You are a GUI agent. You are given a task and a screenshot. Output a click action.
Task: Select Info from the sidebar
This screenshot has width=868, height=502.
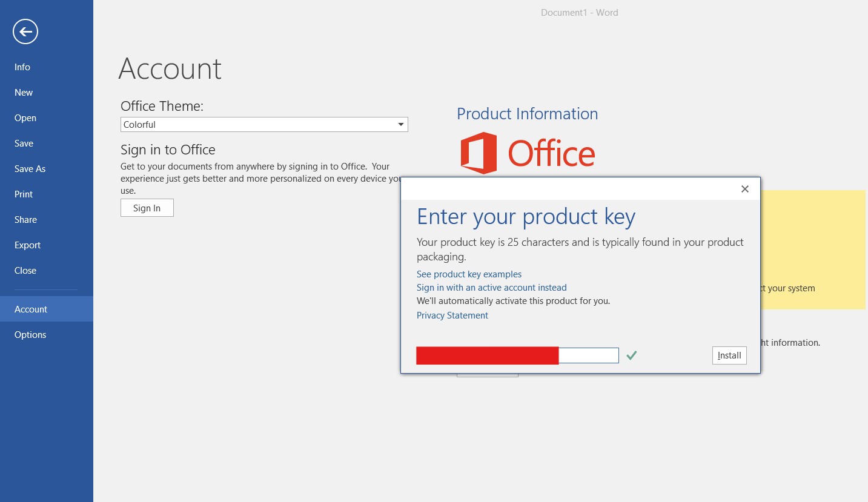22,67
